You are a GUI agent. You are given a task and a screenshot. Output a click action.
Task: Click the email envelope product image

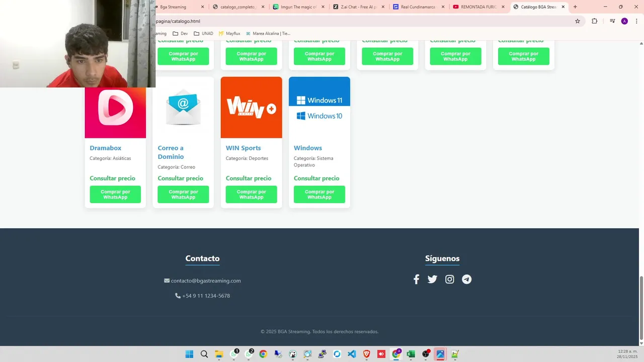click(183, 108)
